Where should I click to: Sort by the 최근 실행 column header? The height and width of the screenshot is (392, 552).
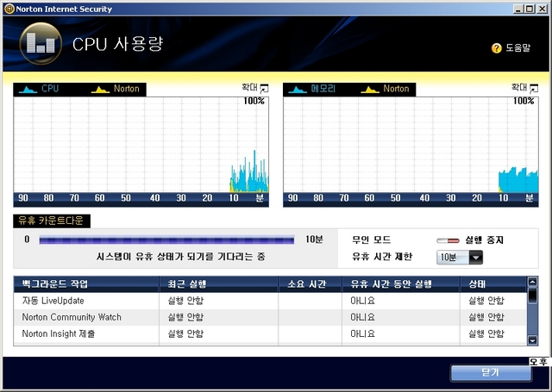point(218,284)
